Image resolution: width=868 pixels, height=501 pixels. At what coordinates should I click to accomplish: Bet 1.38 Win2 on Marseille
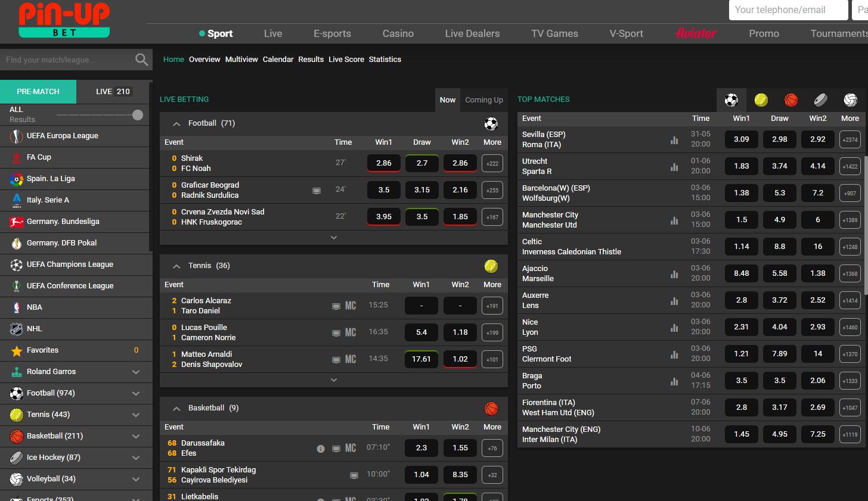818,273
